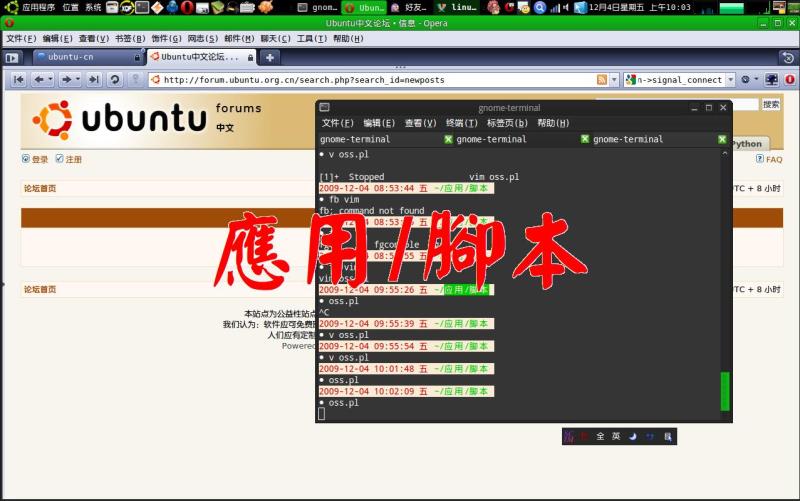Click the volume speaker icon in tray
Screen dimensions: 800x501
coord(565,7)
